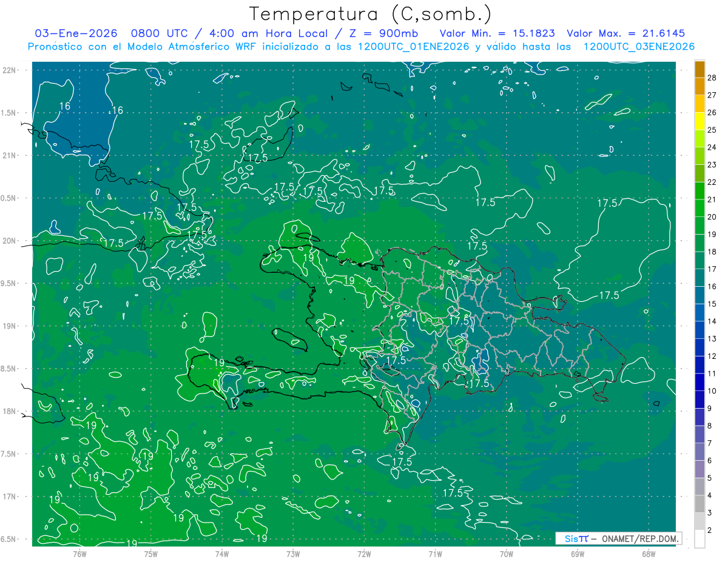Click the "22" label on the color scale
The width and height of the screenshot is (728, 562).
click(712, 182)
